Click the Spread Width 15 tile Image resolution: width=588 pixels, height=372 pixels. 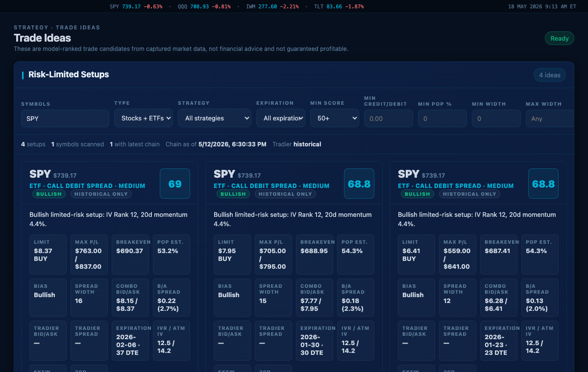pyautogui.click(x=273, y=298)
